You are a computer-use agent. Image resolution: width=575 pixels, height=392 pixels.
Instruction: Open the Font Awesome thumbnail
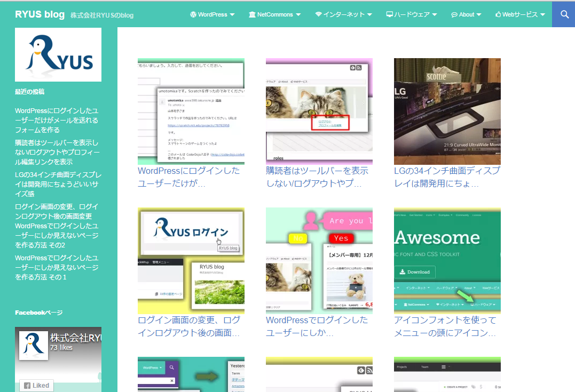447,261
